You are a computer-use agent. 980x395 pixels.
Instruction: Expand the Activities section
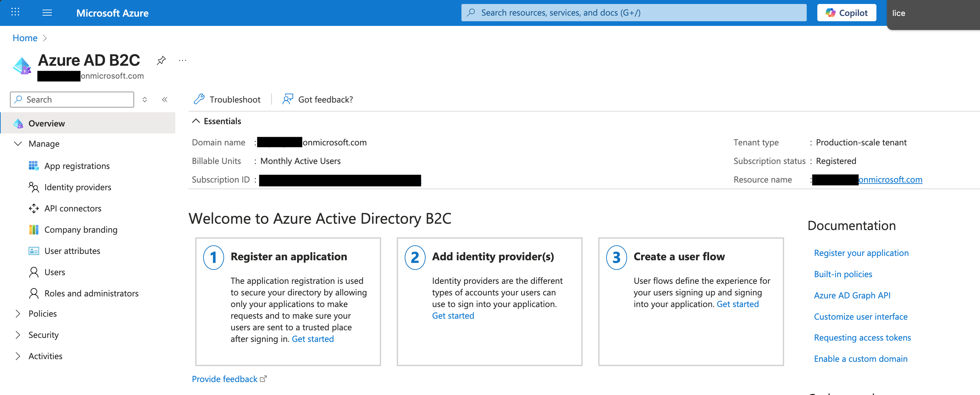(18, 356)
